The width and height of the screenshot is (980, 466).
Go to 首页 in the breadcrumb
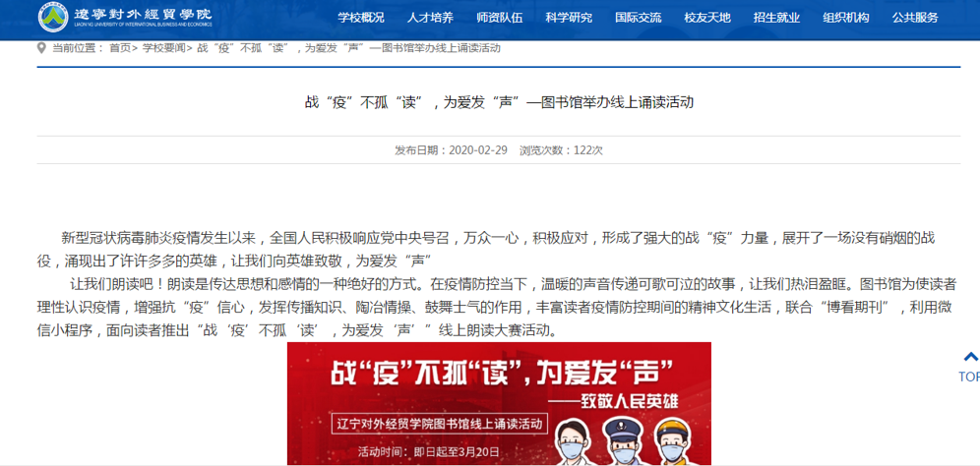pos(120,48)
